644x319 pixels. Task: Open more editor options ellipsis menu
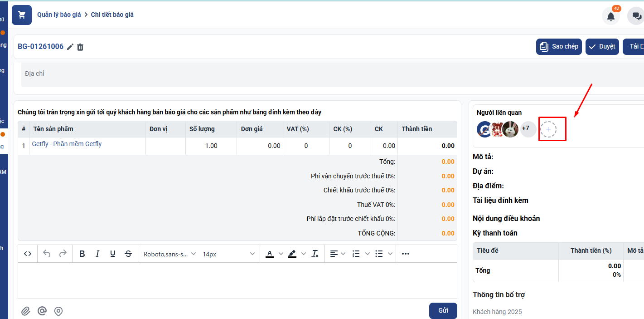pyautogui.click(x=406, y=254)
